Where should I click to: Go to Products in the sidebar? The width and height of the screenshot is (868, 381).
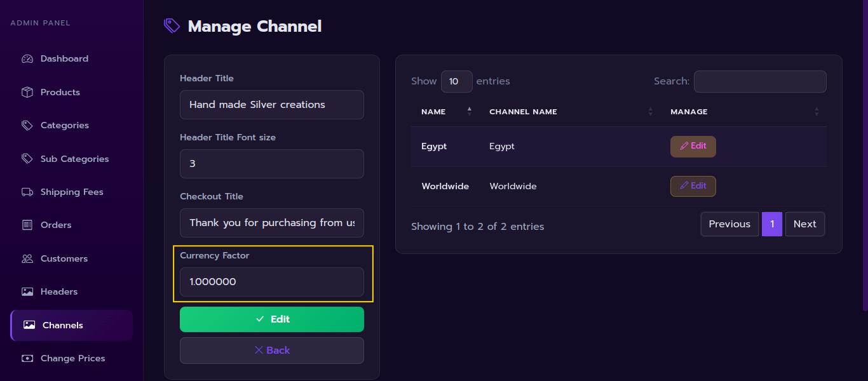tap(72, 92)
